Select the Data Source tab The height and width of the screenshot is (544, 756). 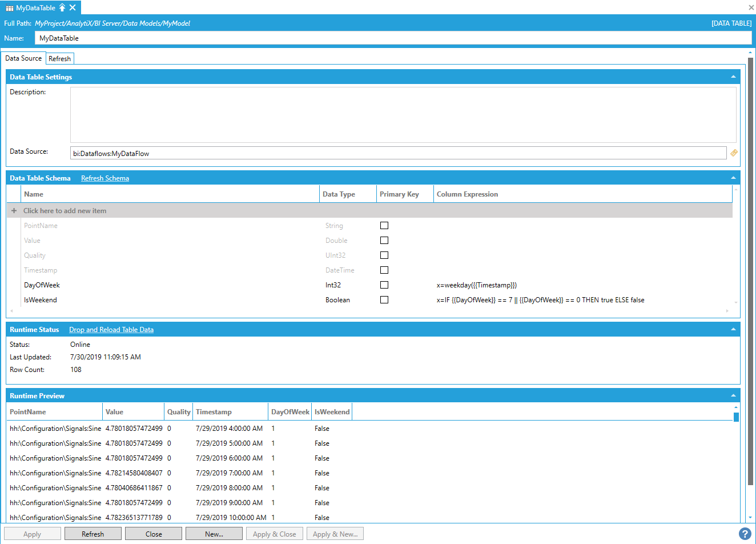[x=23, y=58]
